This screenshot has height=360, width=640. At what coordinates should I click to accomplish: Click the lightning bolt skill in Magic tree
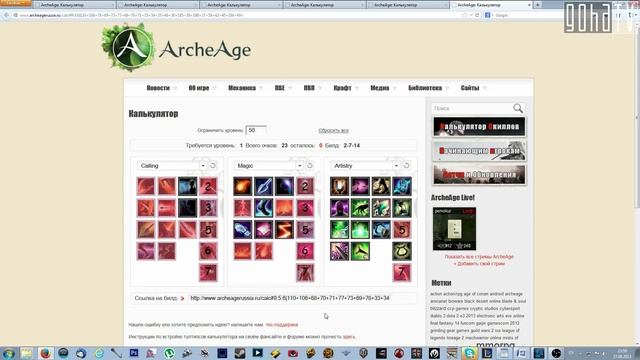click(284, 229)
